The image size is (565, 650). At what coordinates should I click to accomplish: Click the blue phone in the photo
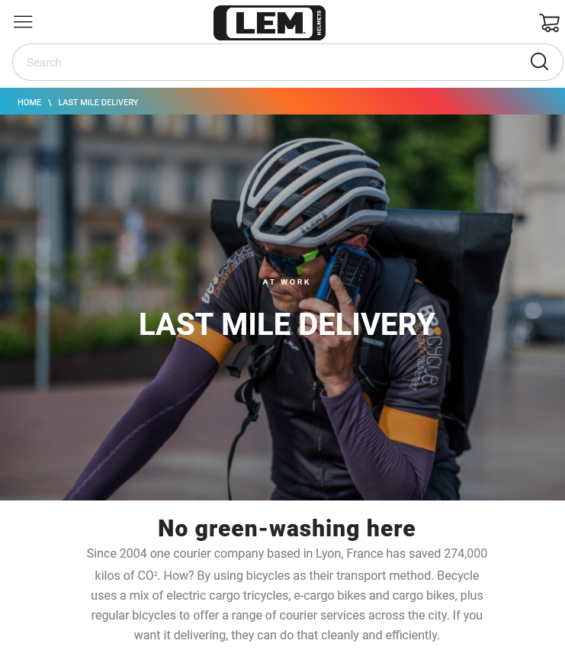pos(342,274)
